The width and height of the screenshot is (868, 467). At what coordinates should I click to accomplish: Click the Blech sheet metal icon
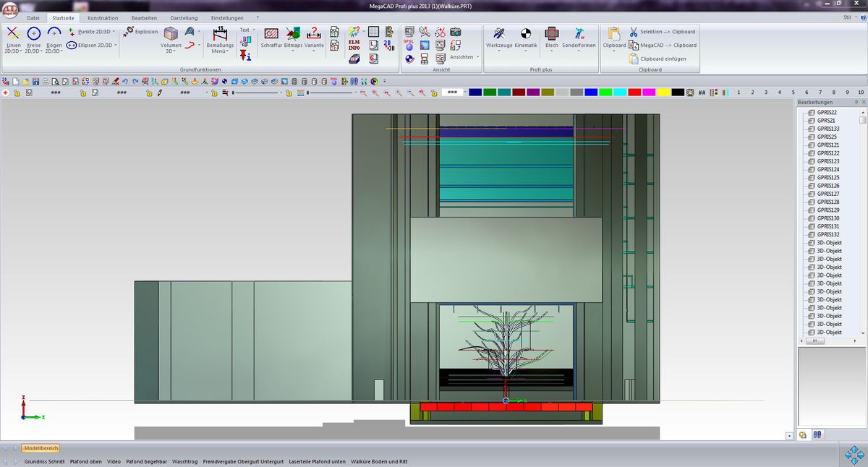[x=551, y=34]
